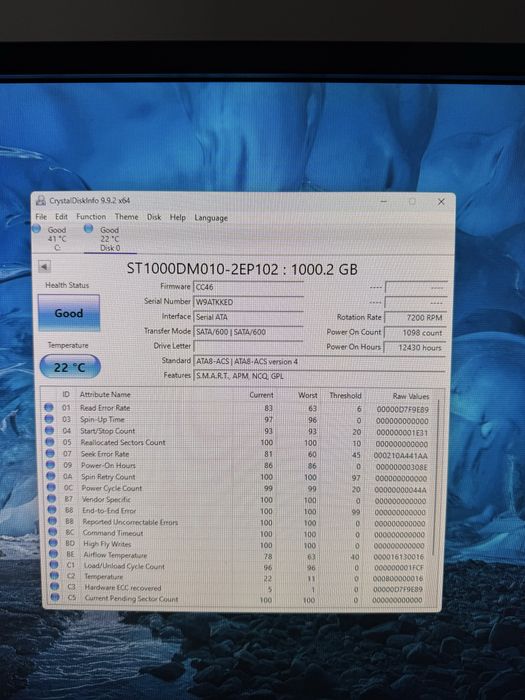
Task: Click the attribute list vertical scrollbar
Action: 436,478
